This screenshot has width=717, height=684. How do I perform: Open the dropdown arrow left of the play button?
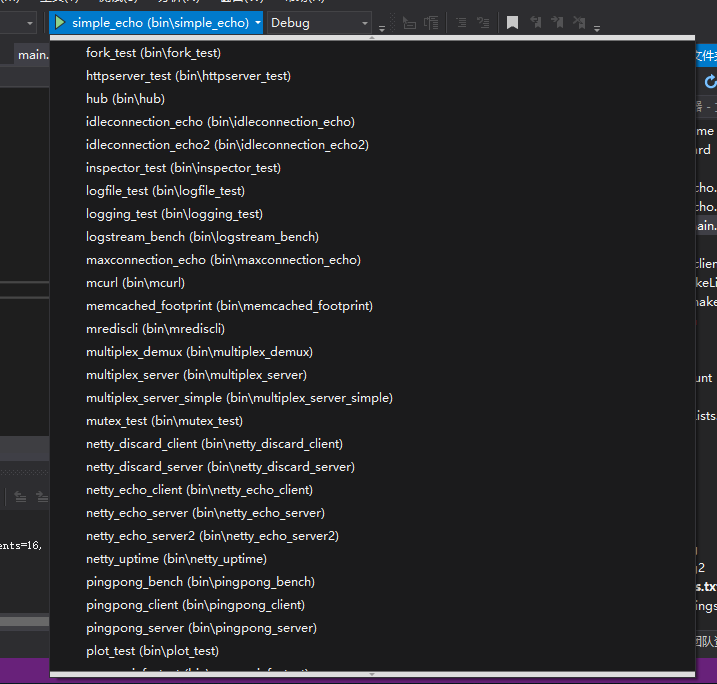click(x=30, y=23)
